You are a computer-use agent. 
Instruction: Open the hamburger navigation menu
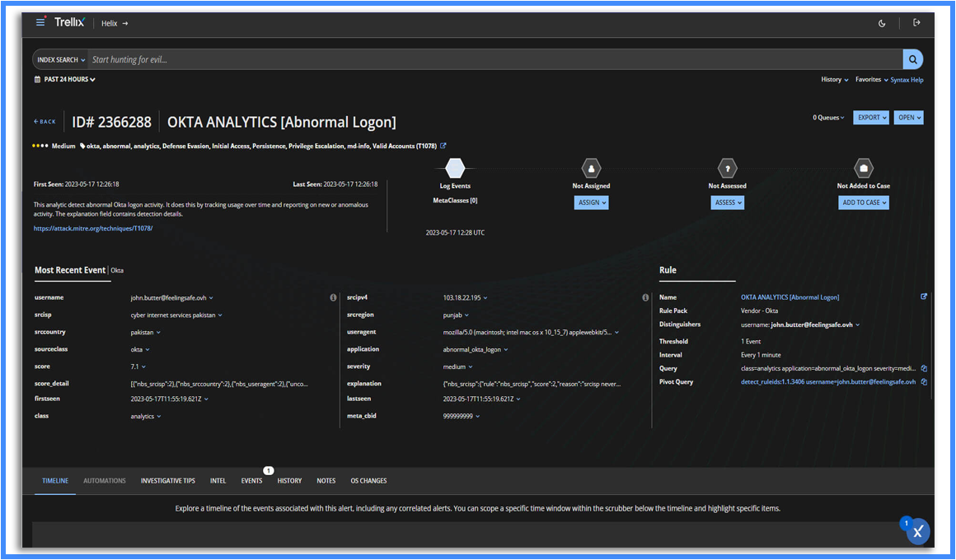tap(40, 22)
